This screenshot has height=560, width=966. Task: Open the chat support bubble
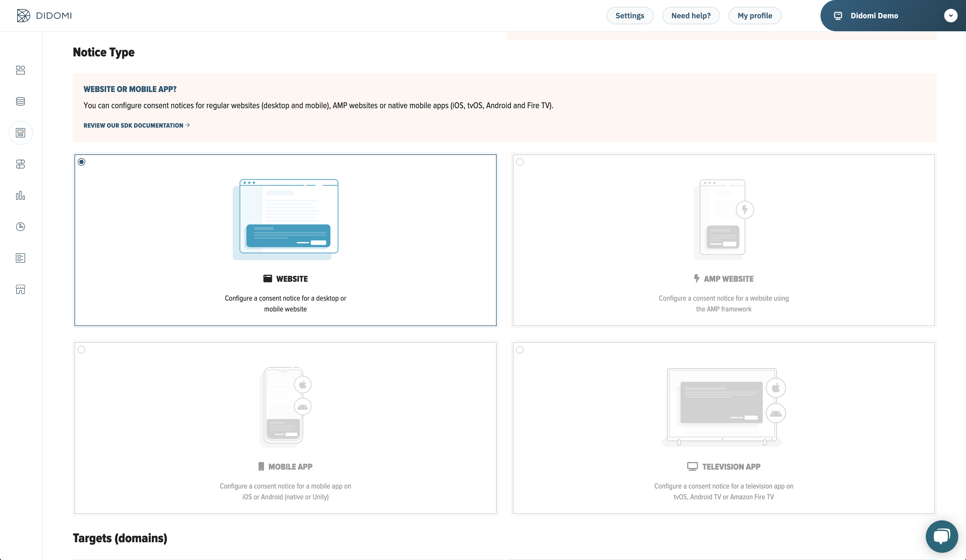click(941, 536)
